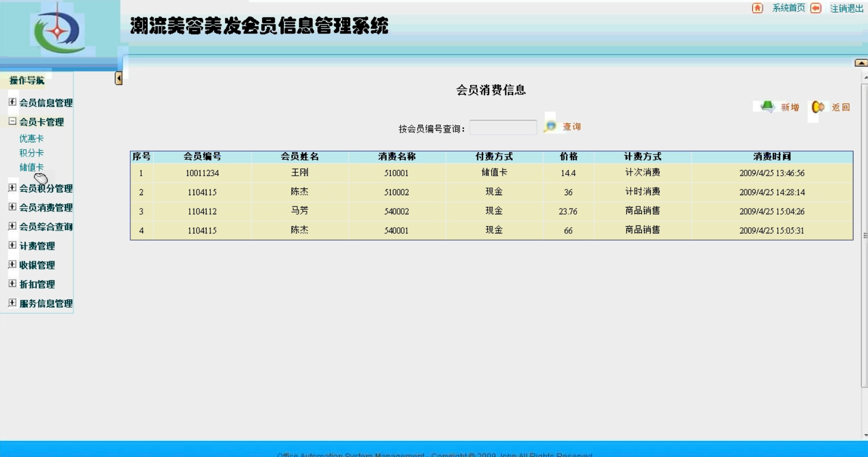Click the scrollbar down arrow at bottom right
The width and height of the screenshot is (868, 457).
[865, 435]
